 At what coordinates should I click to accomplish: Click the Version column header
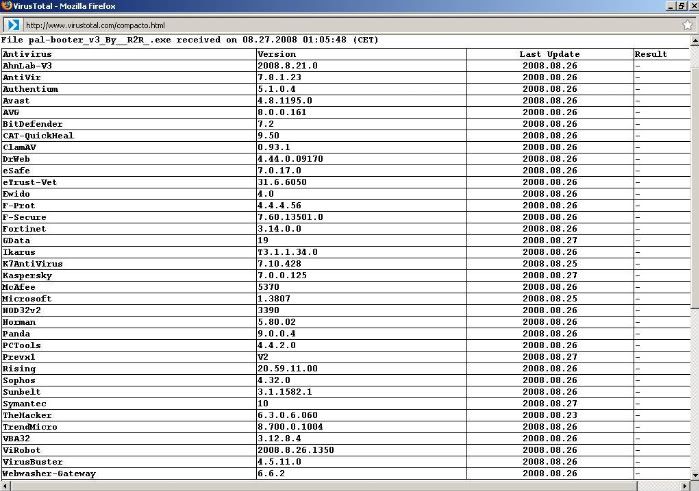pos(277,54)
